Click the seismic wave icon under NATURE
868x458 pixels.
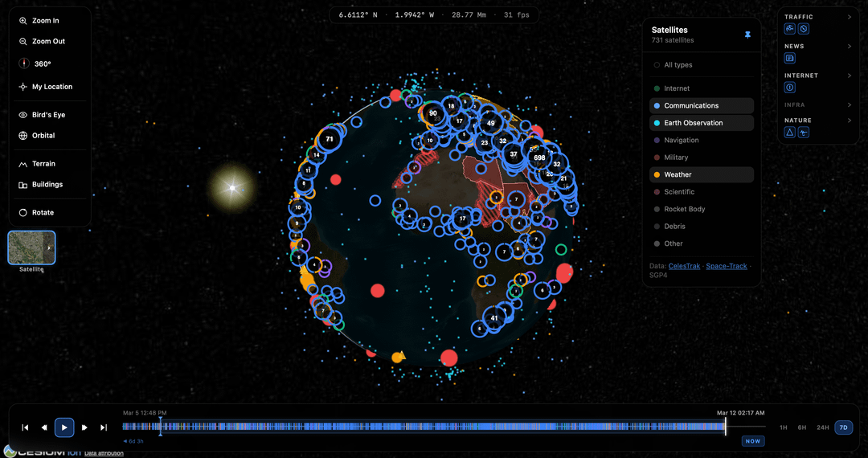(x=804, y=133)
